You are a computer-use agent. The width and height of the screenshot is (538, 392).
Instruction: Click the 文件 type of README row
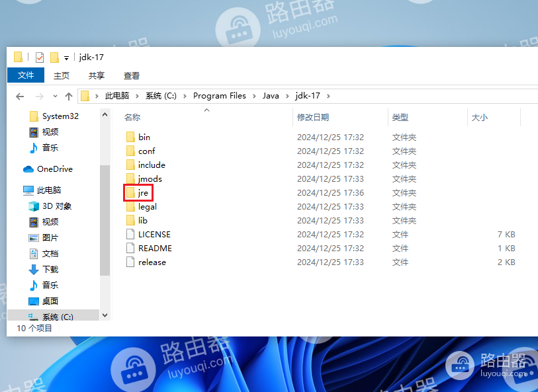(400, 248)
